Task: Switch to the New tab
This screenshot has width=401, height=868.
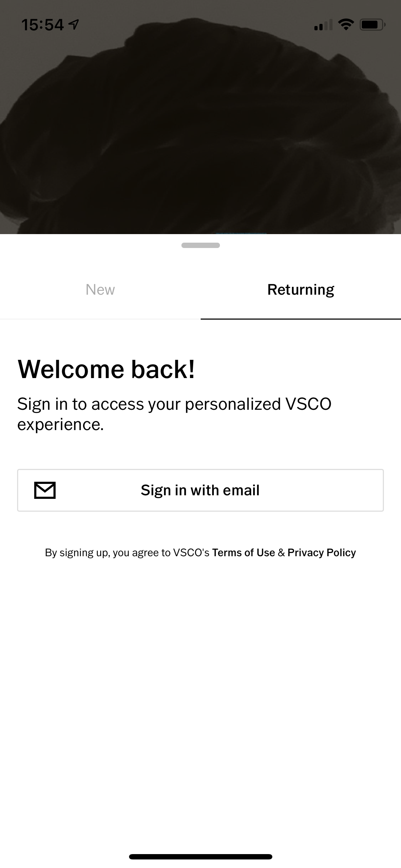Action: pos(100,290)
